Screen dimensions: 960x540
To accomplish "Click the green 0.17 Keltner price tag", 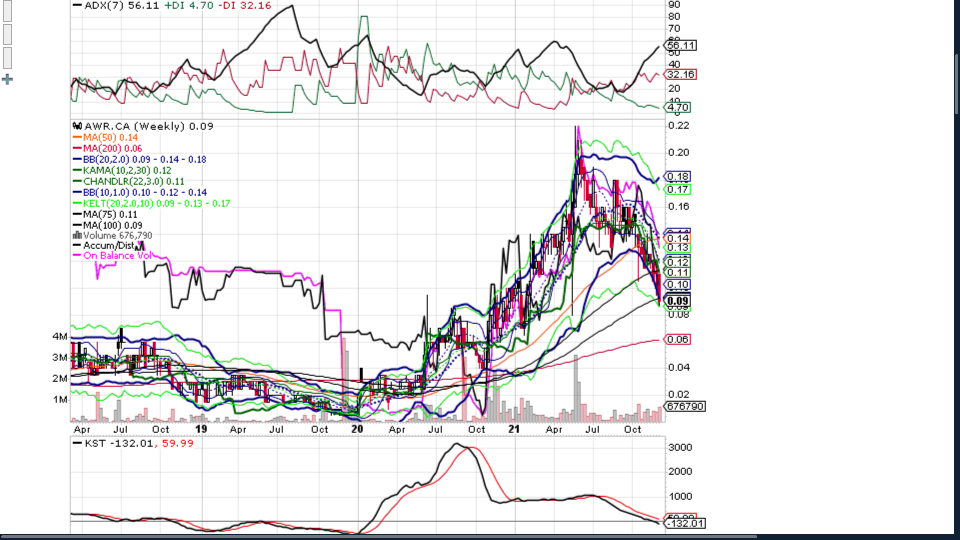I will [x=678, y=190].
